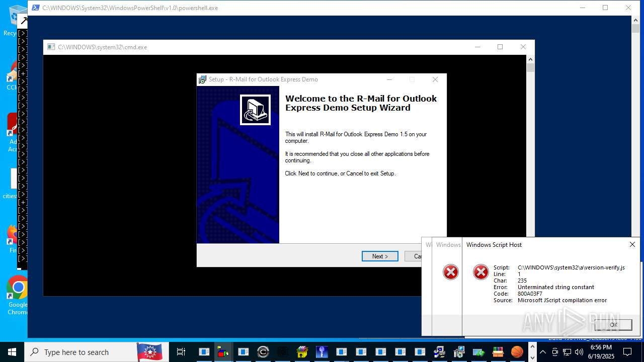Minimize the PowerShell window
This screenshot has width=644, height=362.
582,8
